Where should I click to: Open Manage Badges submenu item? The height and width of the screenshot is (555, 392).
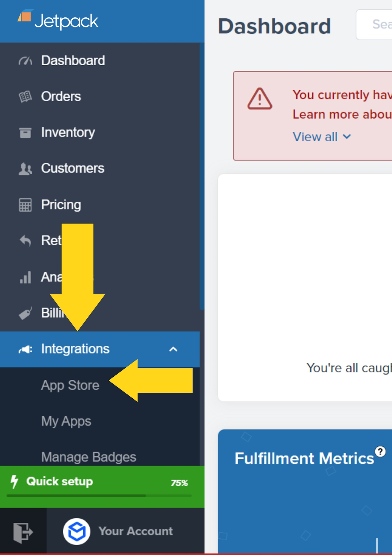pyautogui.click(x=89, y=457)
